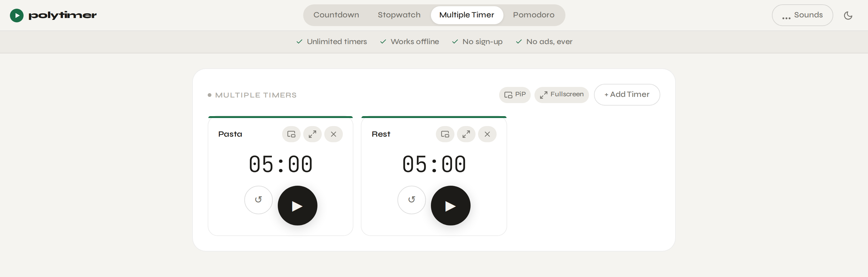The width and height of the screenshot is (868, 277).
Task: Open the Sounds settings button
Action: (x=802, y=15)
